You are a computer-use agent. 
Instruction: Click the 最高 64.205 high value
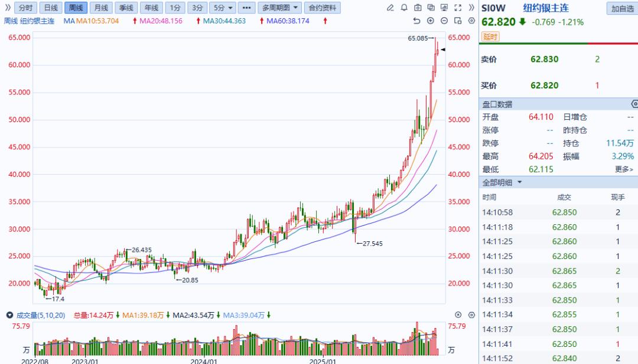click(x=541, y=156)
